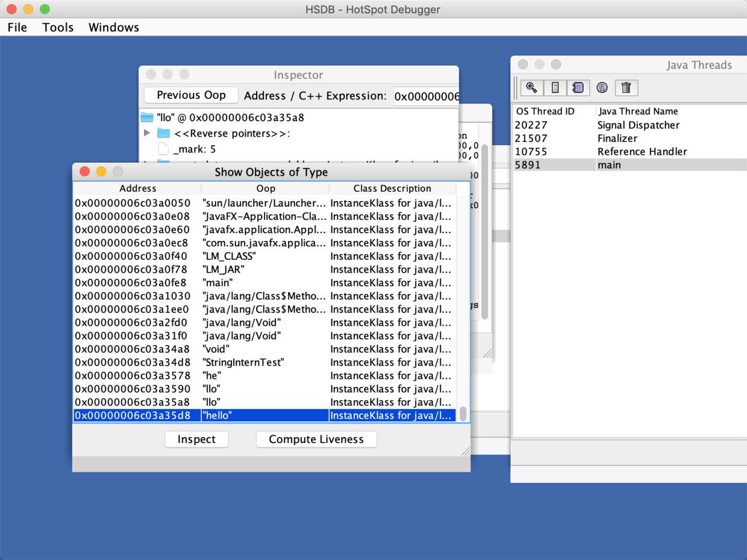Image resolution: width=747 pixels, height=560 pixels.
Task: Click the Show Thread Information icon
Action: coord(602,88)
